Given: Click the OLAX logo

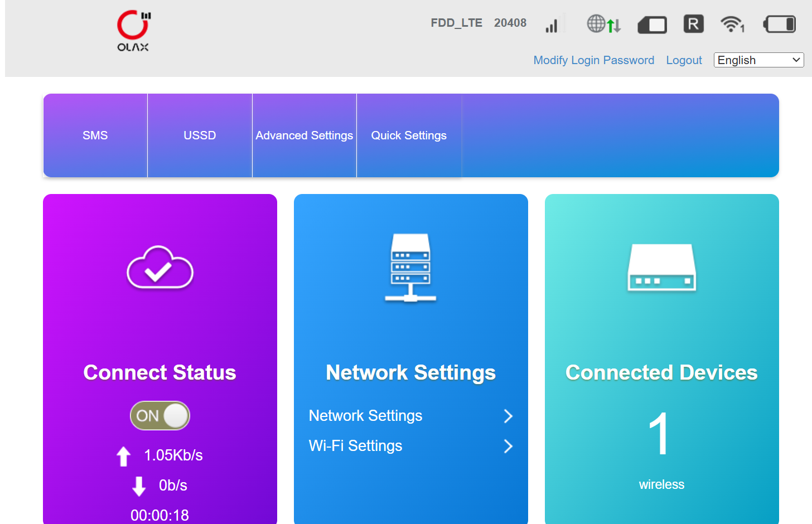Looking at the screenshot, I should (133, 31).
